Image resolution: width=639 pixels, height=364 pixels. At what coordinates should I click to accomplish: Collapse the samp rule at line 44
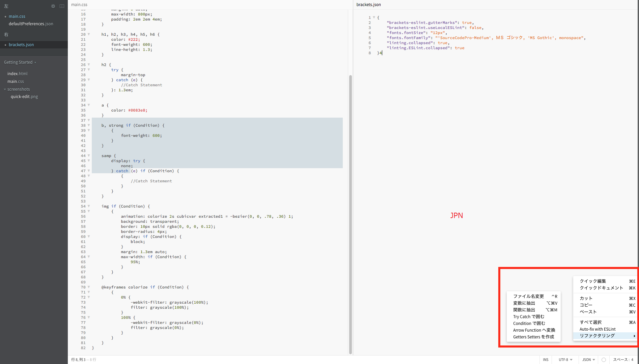[89, 156]
